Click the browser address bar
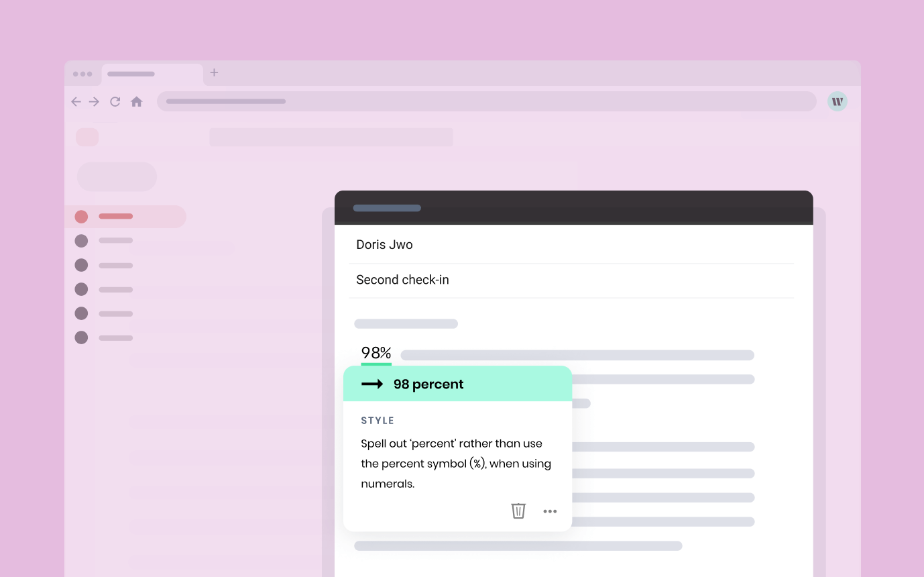This screenshot has height=577, width=924. [486, 101]
